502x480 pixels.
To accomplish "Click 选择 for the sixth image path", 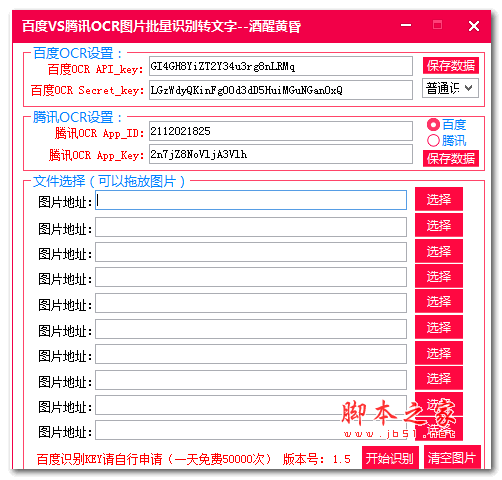I will coord(439,327).
